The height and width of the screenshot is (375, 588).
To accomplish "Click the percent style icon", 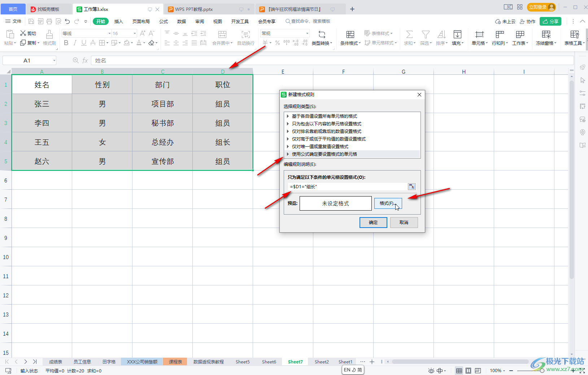I will click(x=277, y=43).
